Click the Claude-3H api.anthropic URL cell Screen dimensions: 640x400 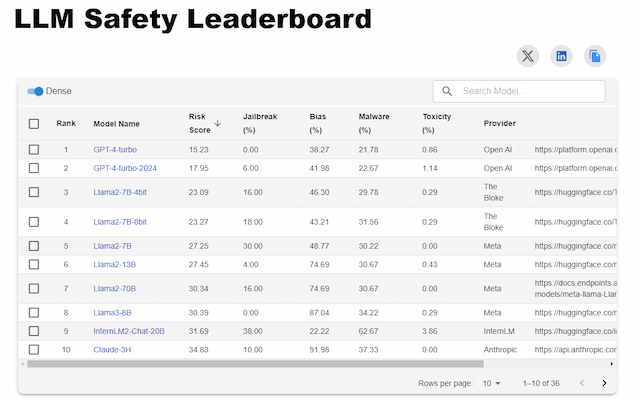click(576, 350)
